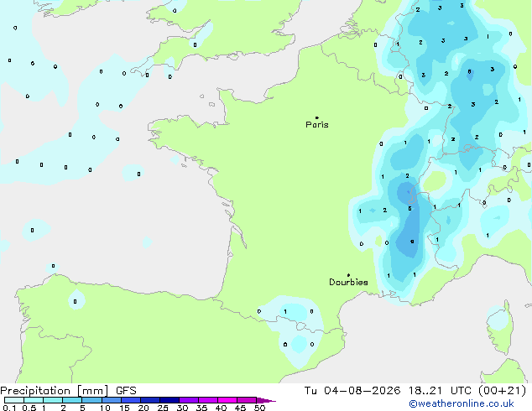The image size is (532, 411).
Task: Select the 20–25 mm legend color swatch
Action: coord(150,400)
